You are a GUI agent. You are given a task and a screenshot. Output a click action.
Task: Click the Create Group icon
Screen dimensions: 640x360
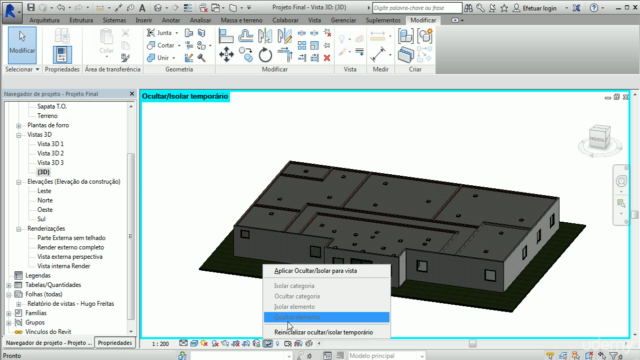pyautogui.click(x=425, y=36)
